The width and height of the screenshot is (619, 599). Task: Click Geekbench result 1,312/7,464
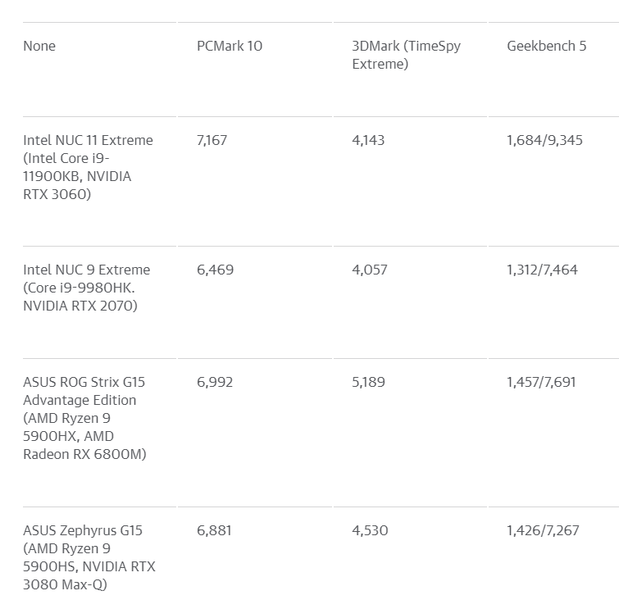click(542, 269)
